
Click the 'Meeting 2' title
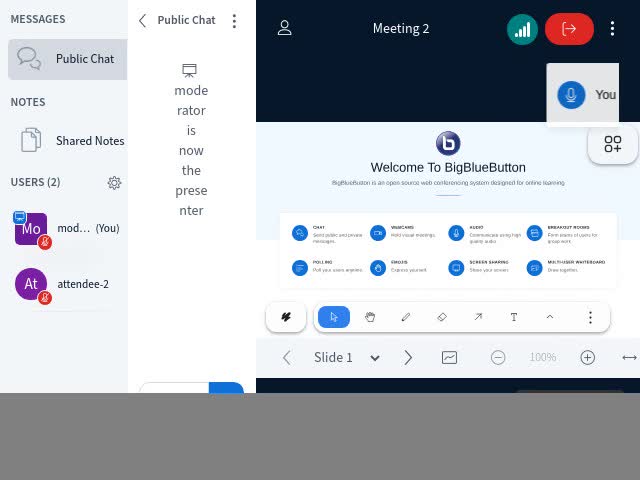pos(401,29)
